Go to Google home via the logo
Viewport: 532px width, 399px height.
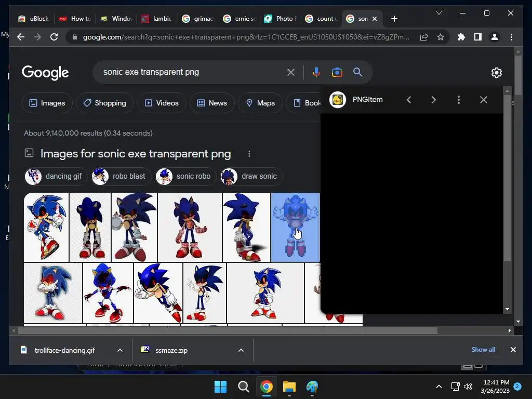coord(45,73)
